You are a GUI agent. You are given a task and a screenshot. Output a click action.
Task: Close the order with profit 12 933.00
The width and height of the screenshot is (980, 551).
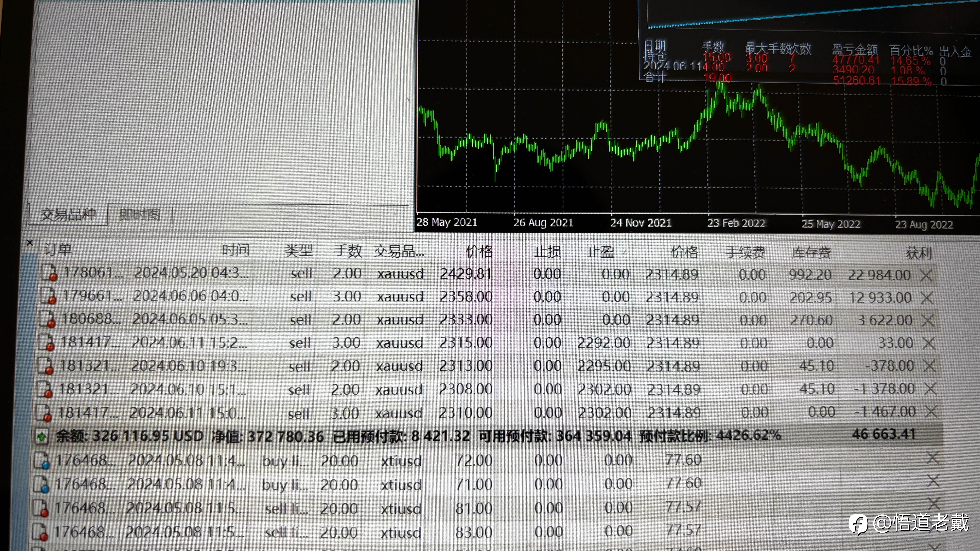[x=927, y=298]
